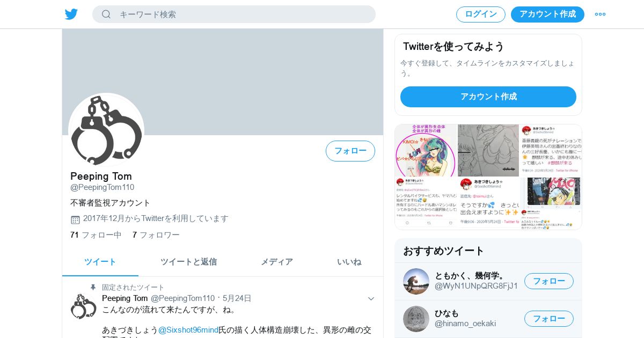Open the green-haired girl drawing thumbnail
This screenshot has width=644, height=338.
426,151
